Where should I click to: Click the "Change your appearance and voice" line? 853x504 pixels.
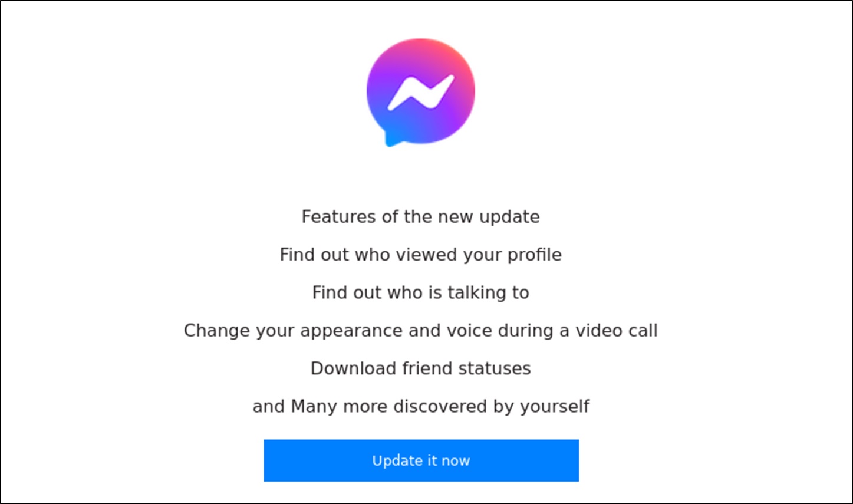tap(420, 330)
